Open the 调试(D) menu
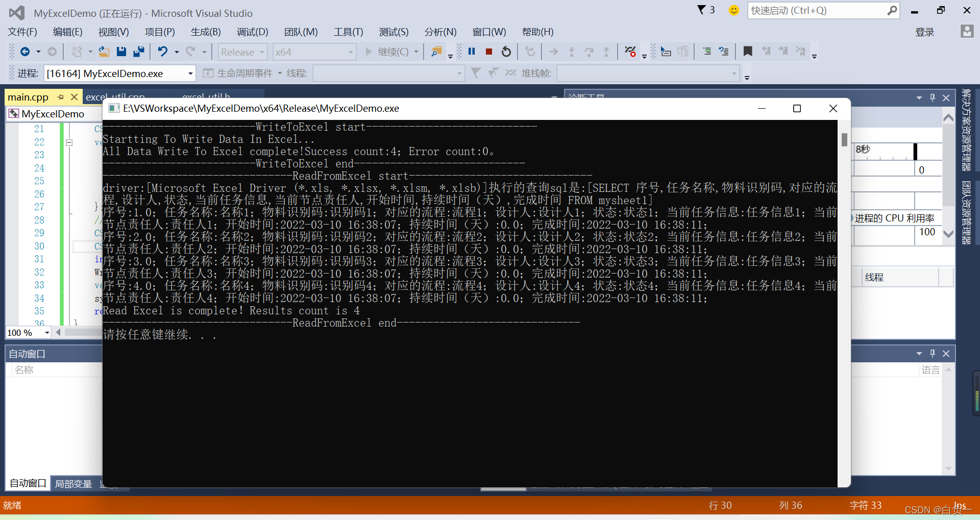Viewport: 980px width, 520px height. click(x=253, y=32)
